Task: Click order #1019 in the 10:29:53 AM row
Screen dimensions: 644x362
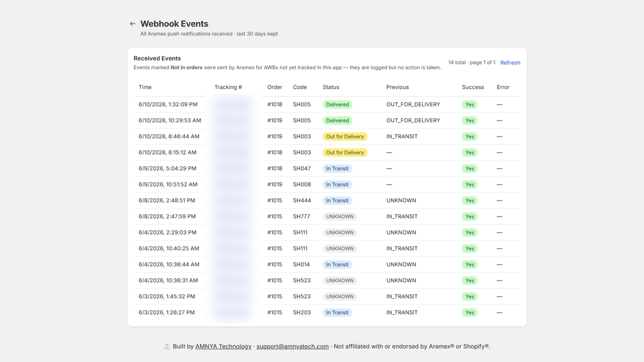Action: 275,121
